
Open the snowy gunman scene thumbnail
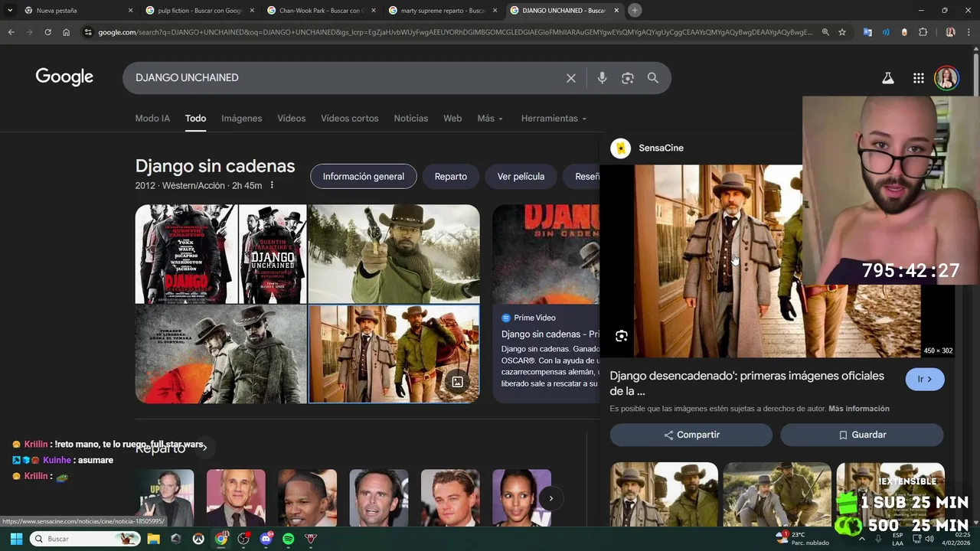coord(394,254)
